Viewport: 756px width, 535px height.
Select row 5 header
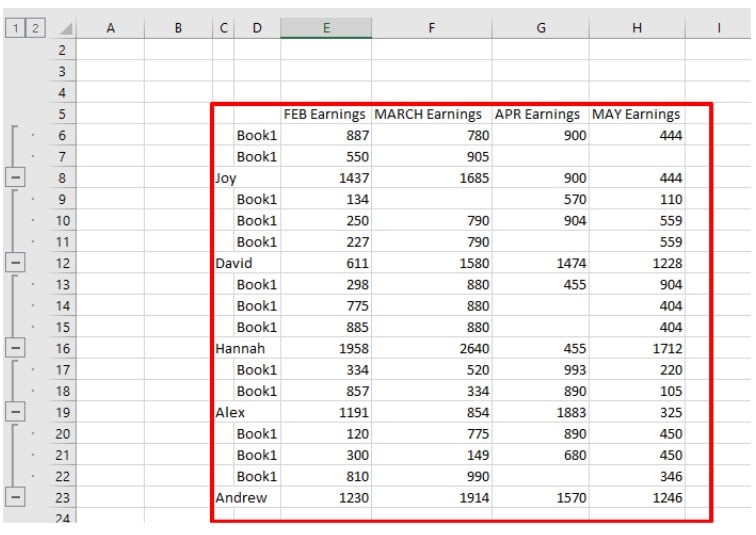pyautogui.click(x=65, y=114)
